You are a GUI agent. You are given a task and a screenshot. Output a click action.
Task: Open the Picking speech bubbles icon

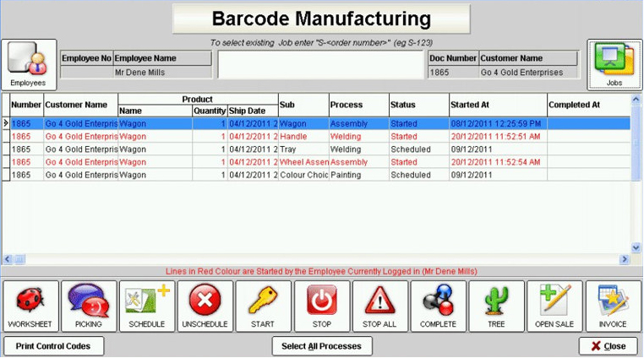click(x=89, y=306)
